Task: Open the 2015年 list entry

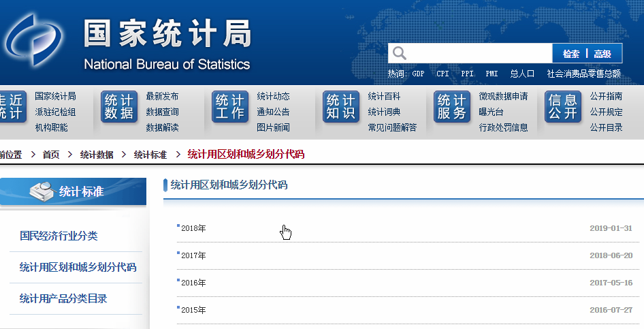Action: click(193, 310)
